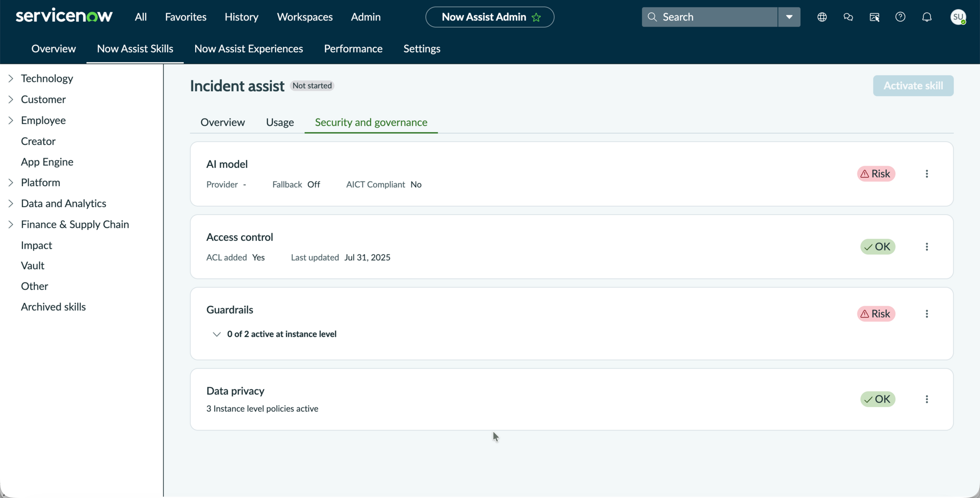Click the Now Assist Admin title button
The image size is (980, 498).
tap(490, 17)
